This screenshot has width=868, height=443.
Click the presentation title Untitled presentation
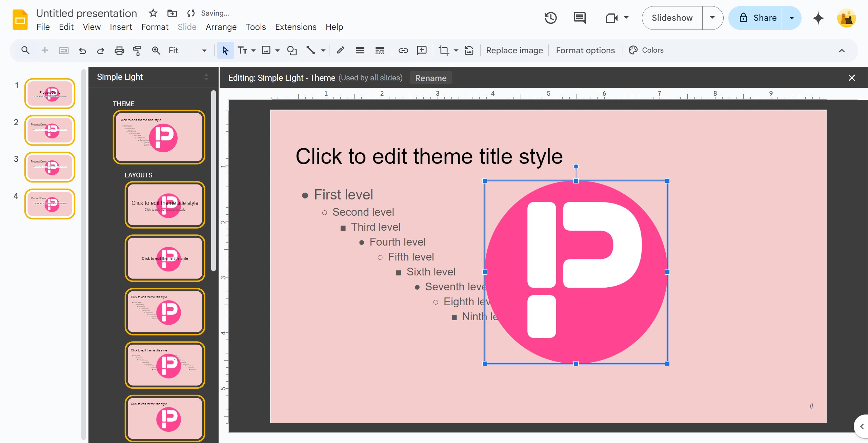tap(87, 13)
